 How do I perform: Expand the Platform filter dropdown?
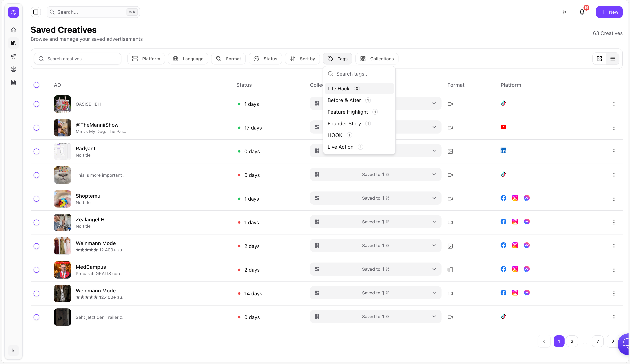pyautogui.click(x=146, y=59)
